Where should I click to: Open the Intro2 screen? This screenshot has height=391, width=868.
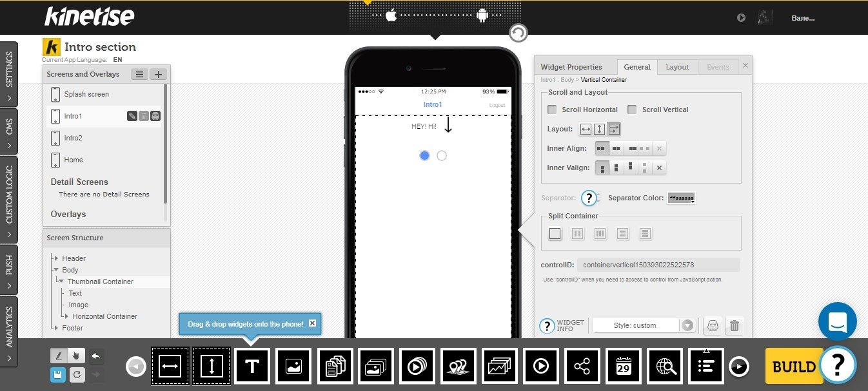74,138
